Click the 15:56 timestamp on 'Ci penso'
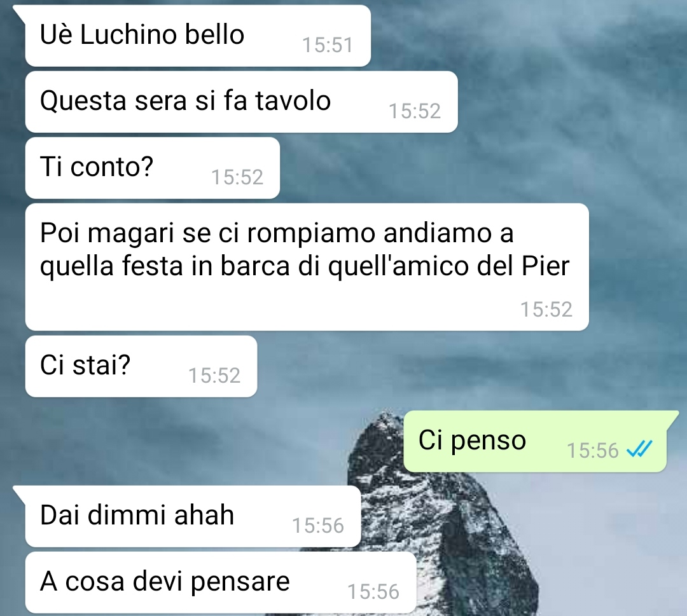 (x=593, y=451)
